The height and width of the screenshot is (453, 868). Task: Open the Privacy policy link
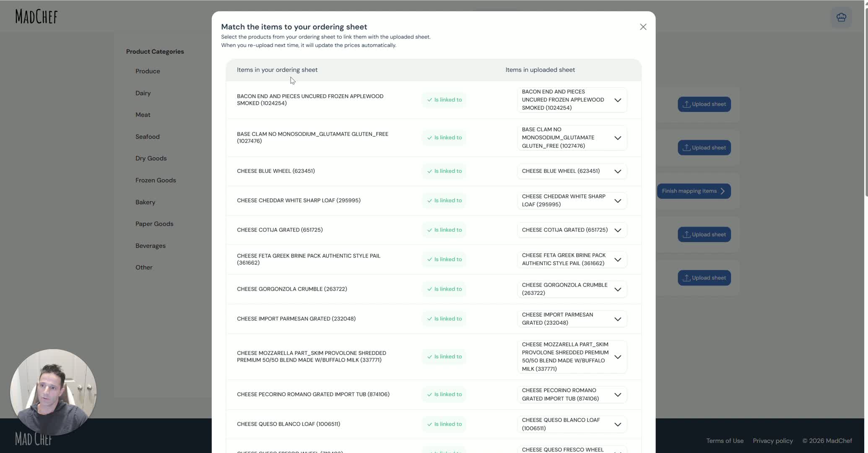(x=772, y=441)
